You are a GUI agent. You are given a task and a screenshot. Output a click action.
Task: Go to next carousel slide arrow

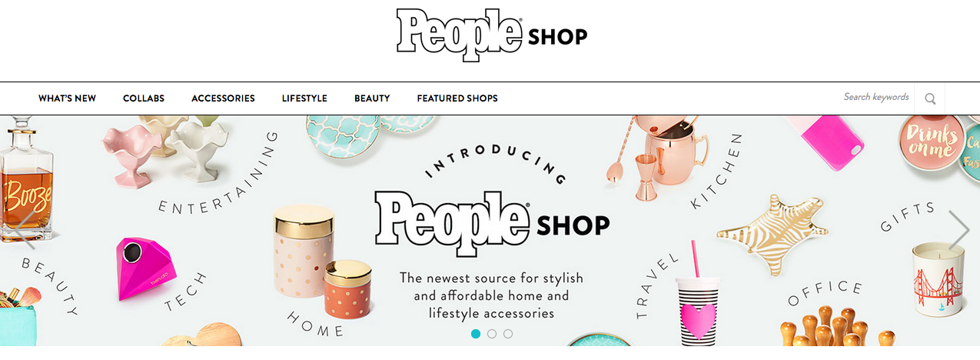pos(959,231)
